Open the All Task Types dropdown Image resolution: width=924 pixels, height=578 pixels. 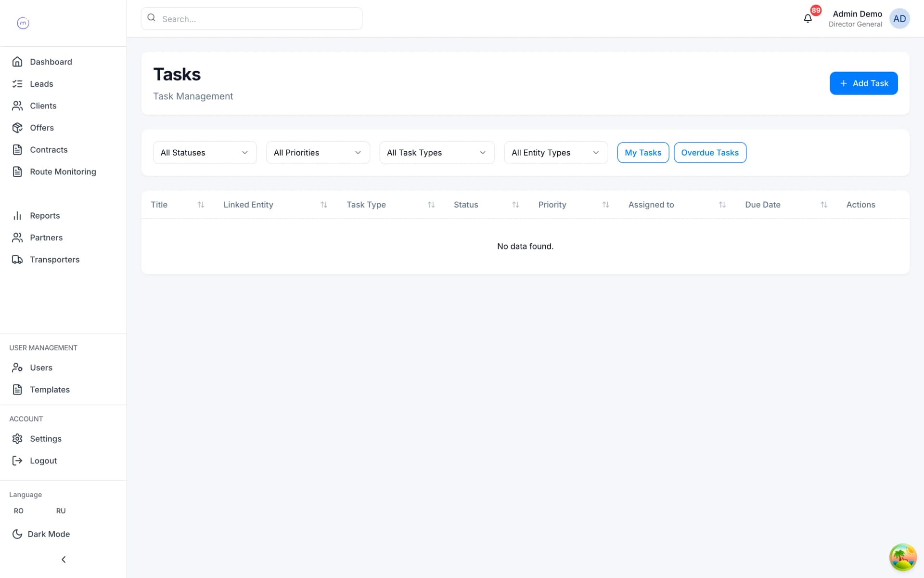pyautogui.click(x=437, y=153)
